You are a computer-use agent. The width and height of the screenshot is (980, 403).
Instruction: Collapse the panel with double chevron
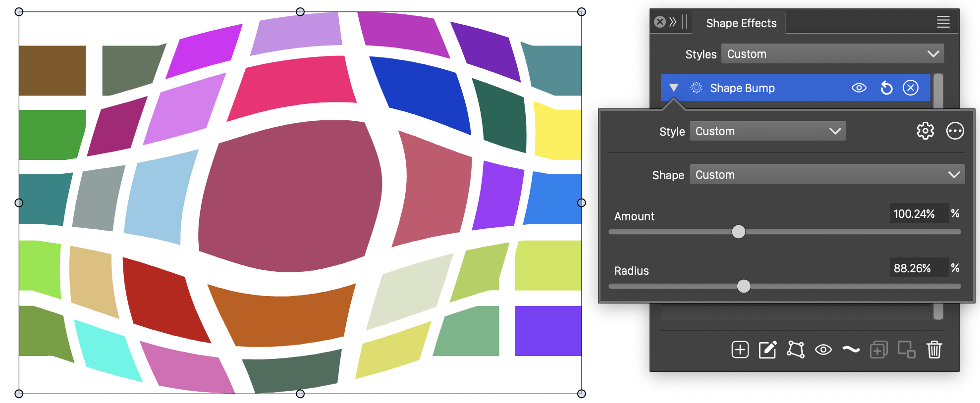point(672,22)
